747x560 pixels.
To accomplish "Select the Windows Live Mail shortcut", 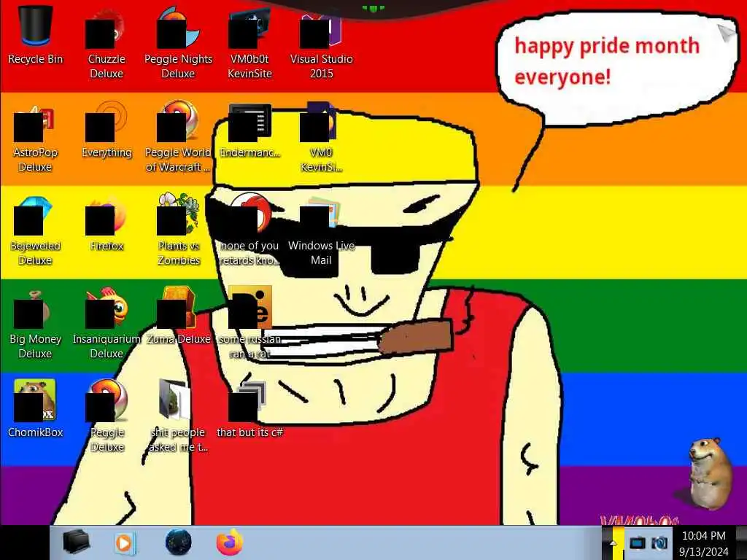I will click(321, 230).
